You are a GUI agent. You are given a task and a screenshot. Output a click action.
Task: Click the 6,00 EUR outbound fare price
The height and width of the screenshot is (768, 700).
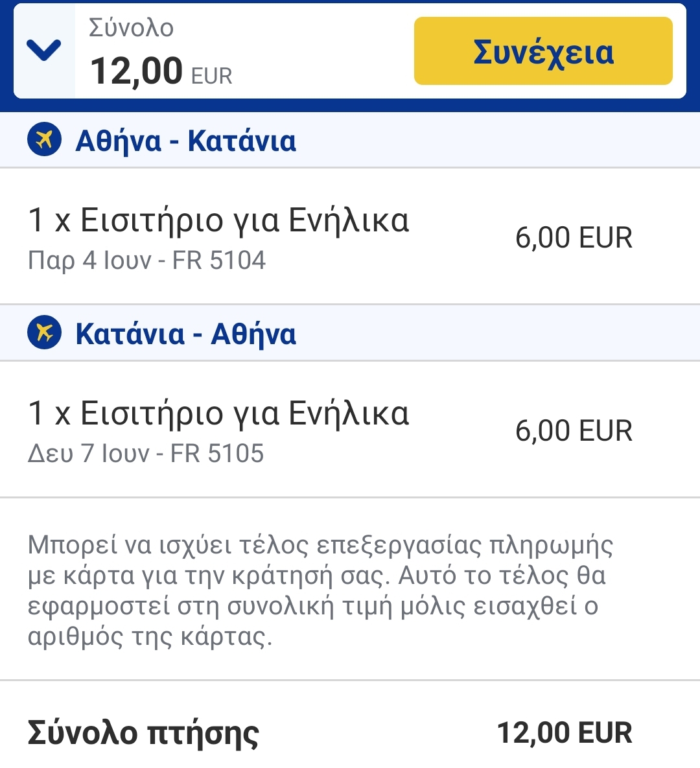[574, 238]
